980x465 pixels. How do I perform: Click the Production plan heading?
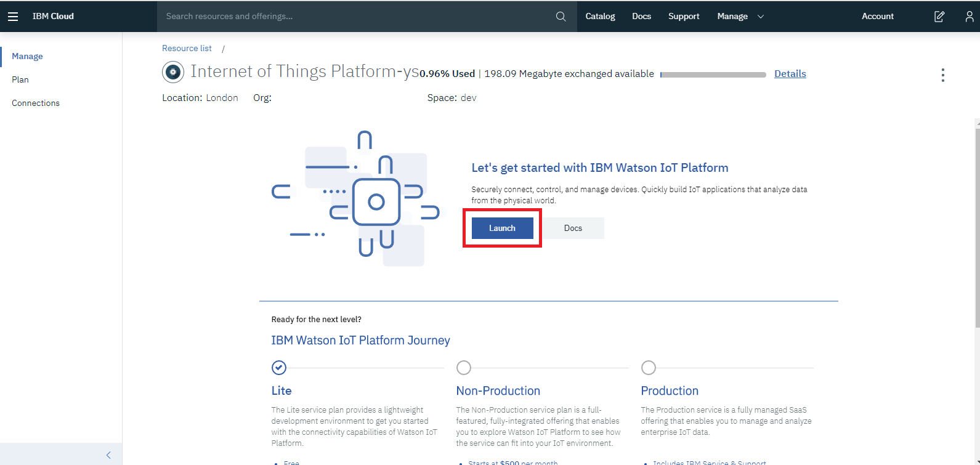(670, 390)
